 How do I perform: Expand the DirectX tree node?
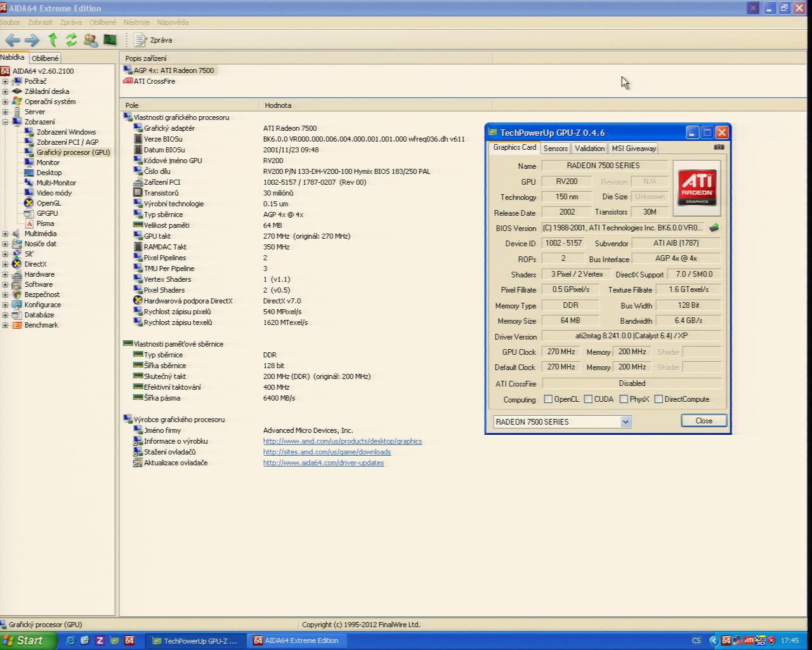pyautogui.click(x=5, y=264)
